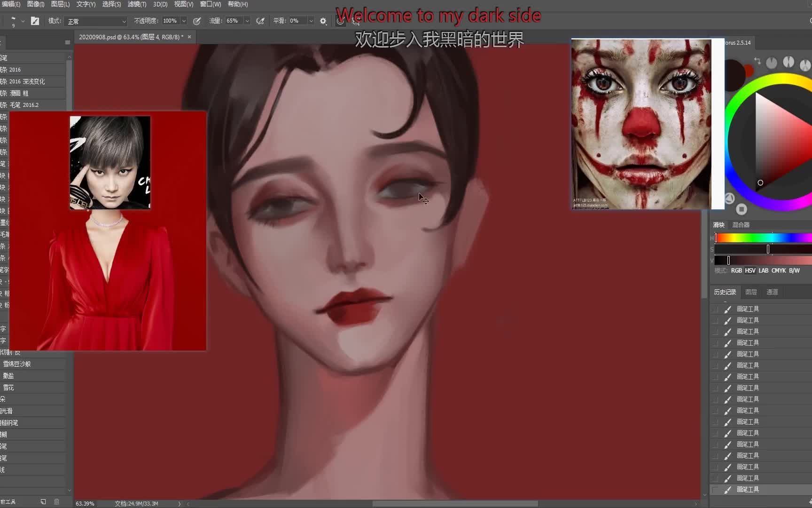Open the brush preset picker arrow
The width and height of the screenshot is (812, 508).
coord(23,21)
